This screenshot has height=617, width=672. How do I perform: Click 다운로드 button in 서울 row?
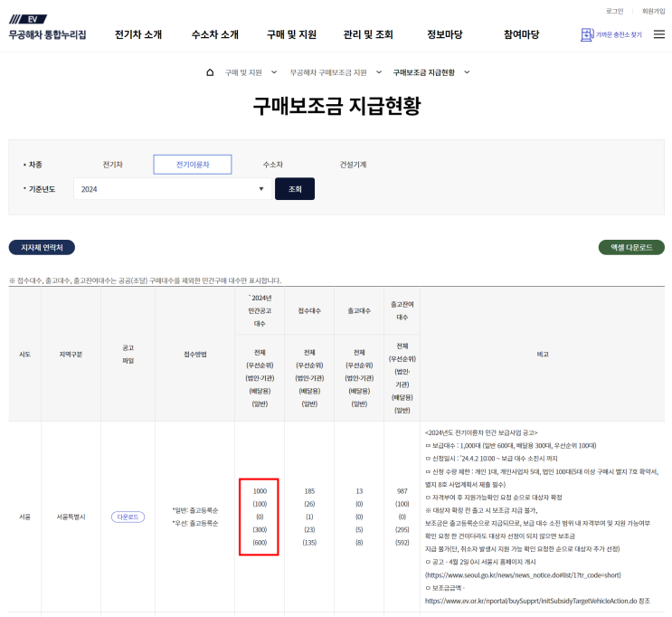point(128,517)
